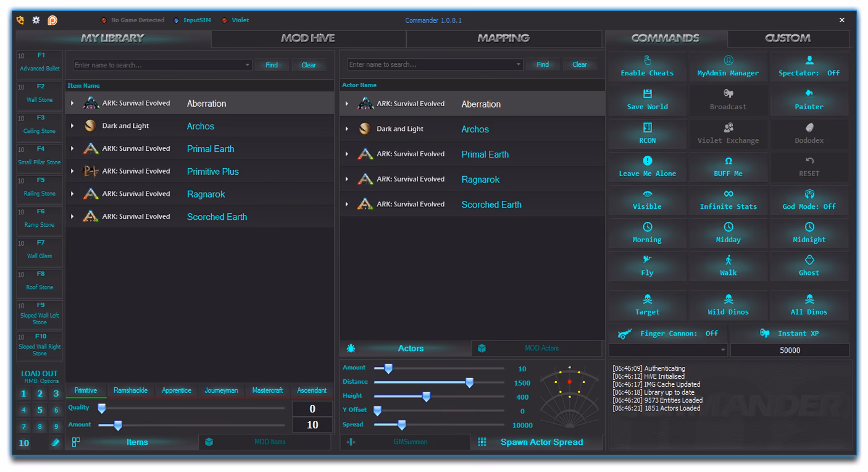Select the Ramshackle quality option
Screen dimensions: 868x472
point(131,390)
